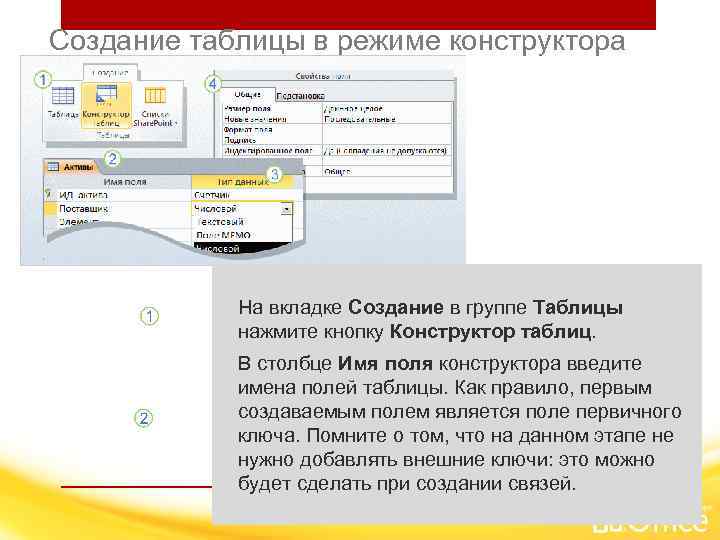Image resolution: width=720 pixels, height=540 pixels.
Task: Click the Да (Совпадения не допускаются) value
Action: tap(385, 150)
